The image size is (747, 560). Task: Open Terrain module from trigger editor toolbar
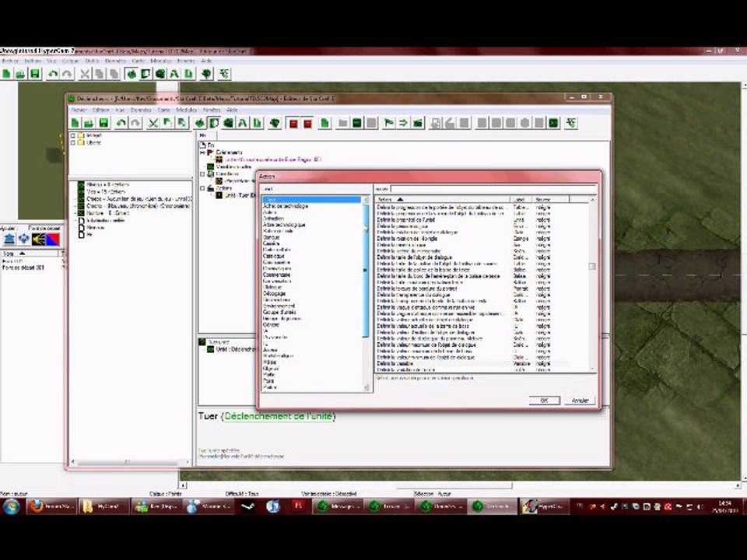[200, 123]
